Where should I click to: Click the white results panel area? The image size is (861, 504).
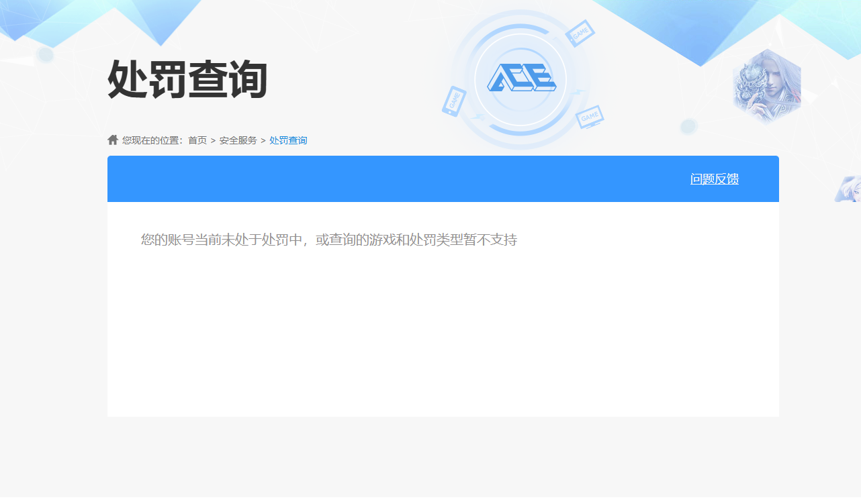443,322
